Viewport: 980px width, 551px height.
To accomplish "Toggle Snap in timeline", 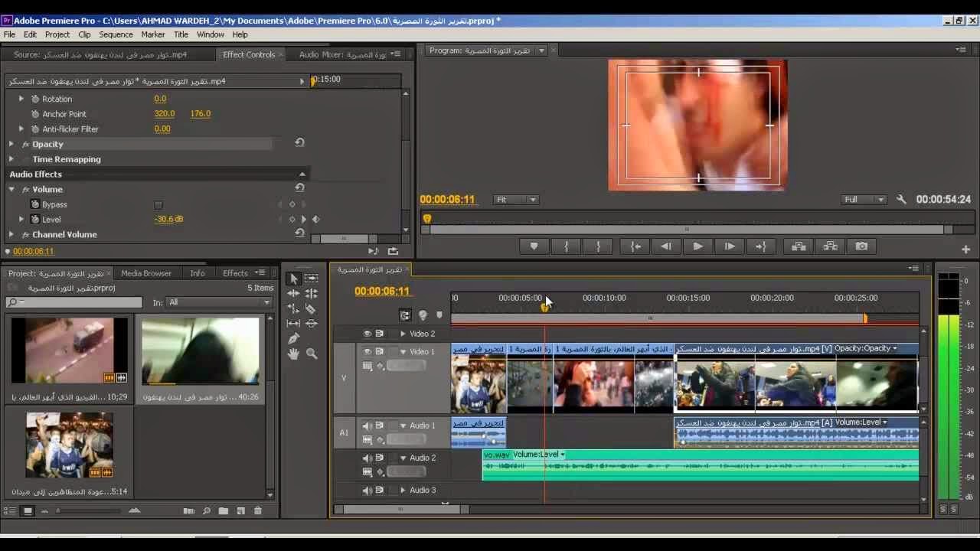I will point(405,315).
